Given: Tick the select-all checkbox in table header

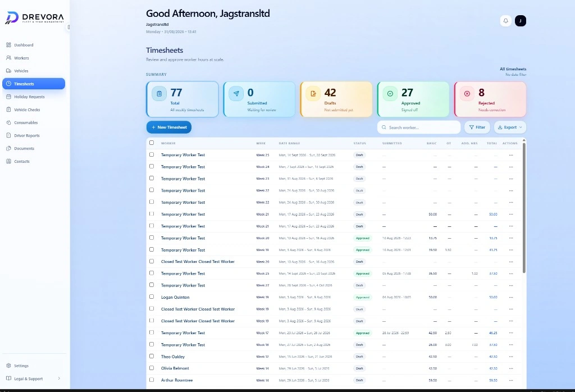Looking at the screenshot, I should pyautogui.click(x=152, y=143).
